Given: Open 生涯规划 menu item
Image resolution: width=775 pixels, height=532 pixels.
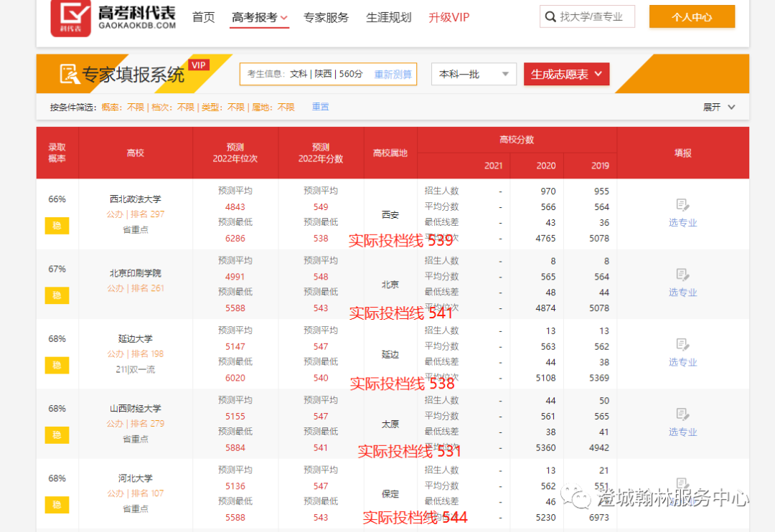Looking at the screenshot, I should 388,18.
